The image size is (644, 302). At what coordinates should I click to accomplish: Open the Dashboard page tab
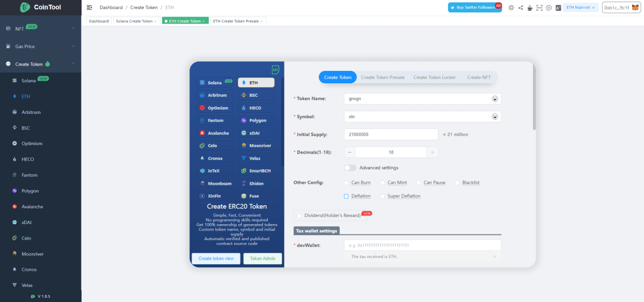[99, 21]
